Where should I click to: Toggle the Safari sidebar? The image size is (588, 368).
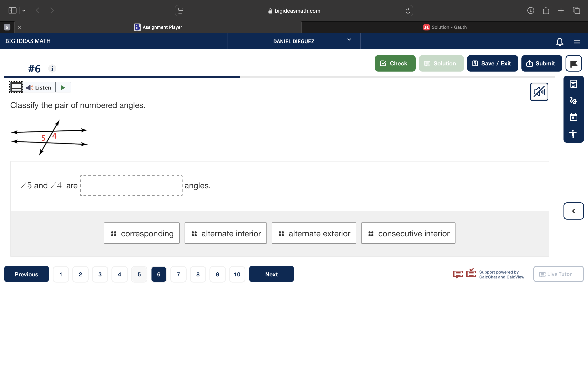pyautogui.click(x=12, y=10)
